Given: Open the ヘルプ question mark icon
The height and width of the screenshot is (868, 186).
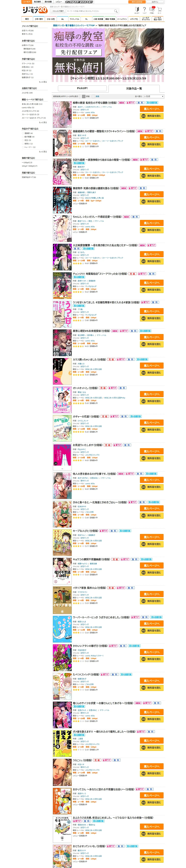Looking at the screenshot, I should click(x=144, y=10).
